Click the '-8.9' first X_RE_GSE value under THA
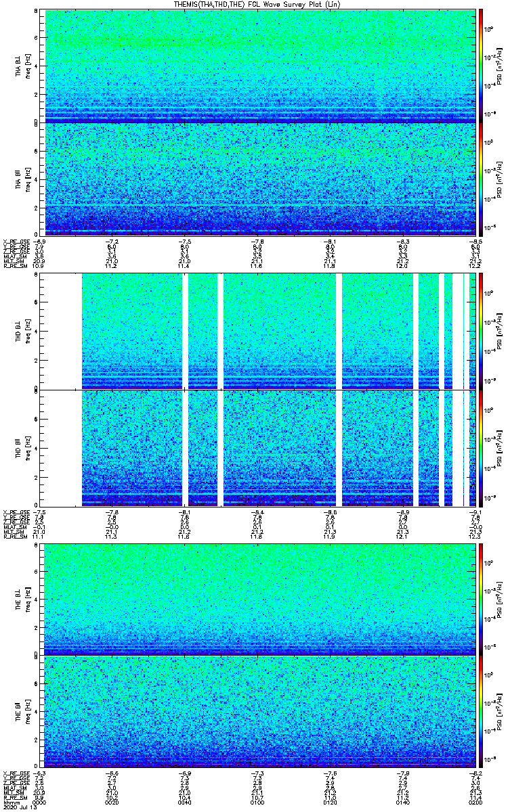Screen dimensions: 508x812 (39, 241)
